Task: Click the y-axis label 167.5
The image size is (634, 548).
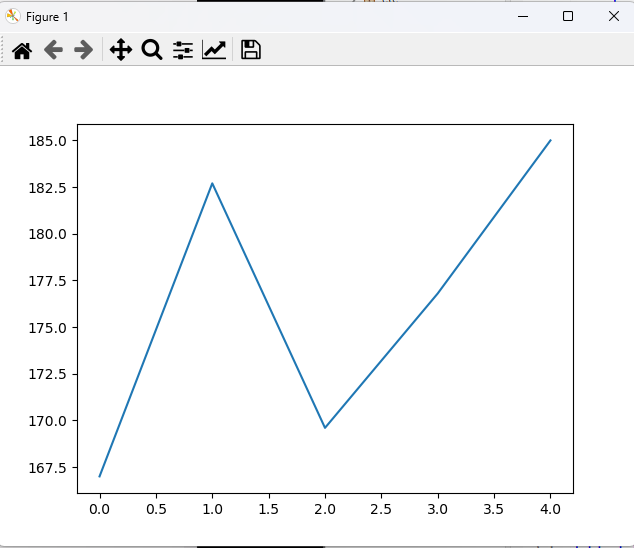Action: (47, 468)
